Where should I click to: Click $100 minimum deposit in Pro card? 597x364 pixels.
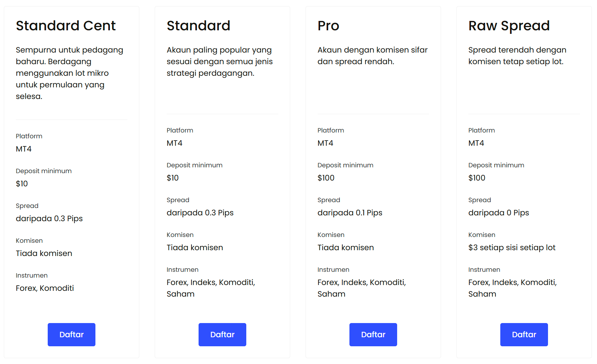[326, 178]
